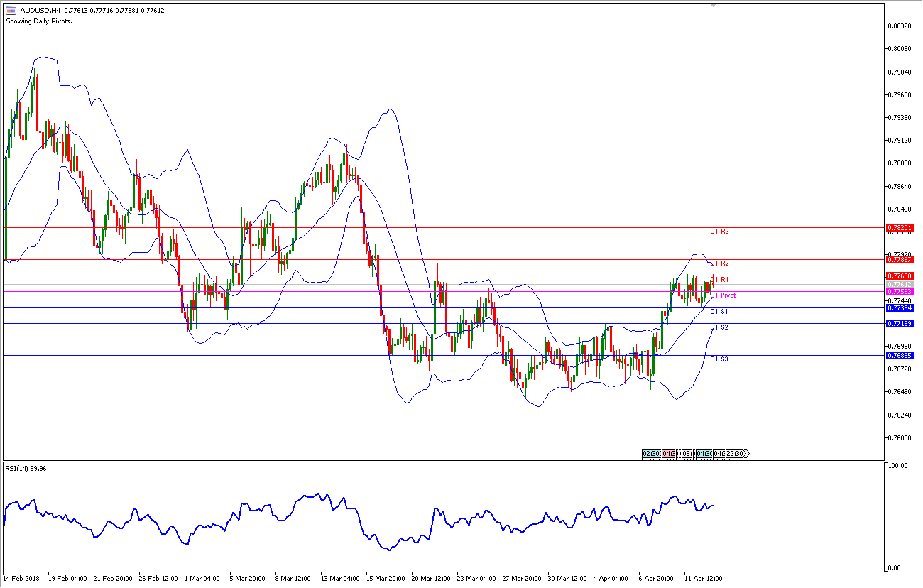Image resolution: width=923 pixels, height=588 pixels.
Task: Click the pink 04:3 event marker
Action: [x=670, y=453]
